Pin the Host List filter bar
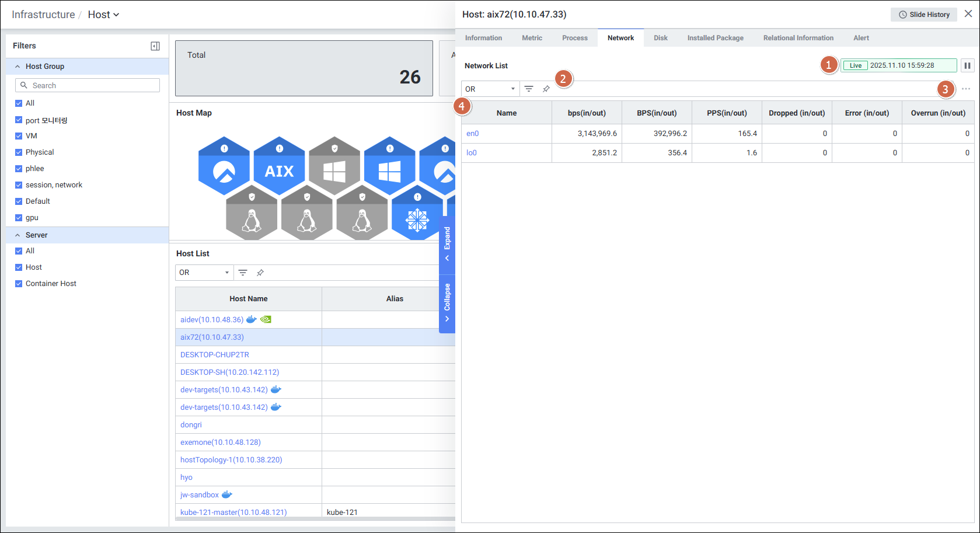980x533 pixels. pos(260,273)
